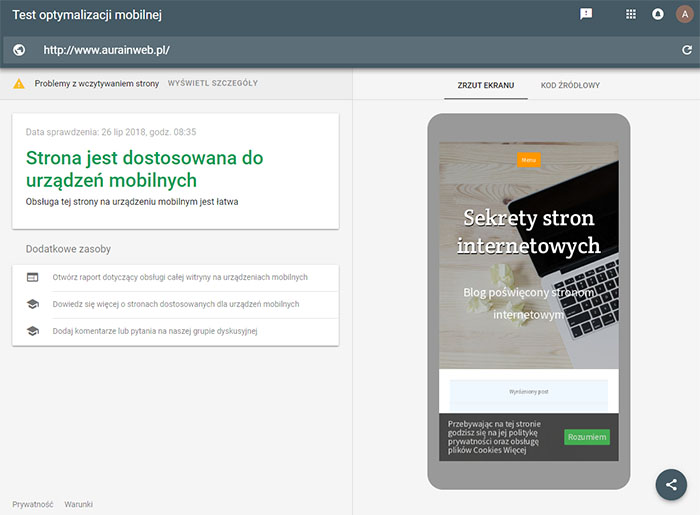Screen dimensions: 700x515
Task: Click the globe icon beside URL
Action: [19, 50]
